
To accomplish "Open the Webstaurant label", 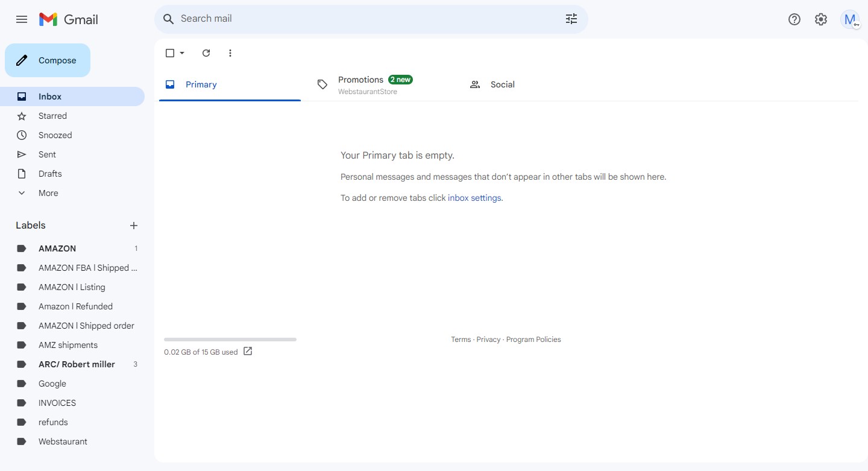I will pos(72,441).
